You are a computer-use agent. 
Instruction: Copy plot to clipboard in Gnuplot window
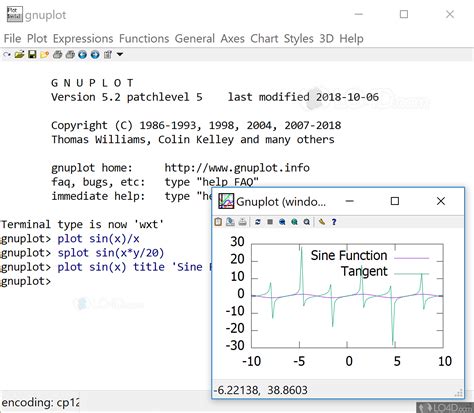[218, 222]
